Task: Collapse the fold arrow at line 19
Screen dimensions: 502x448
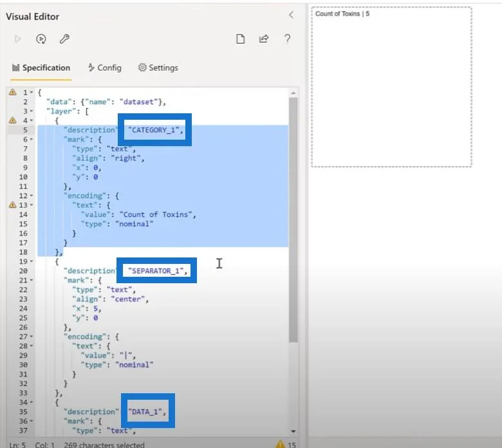Action: point(32,261)
